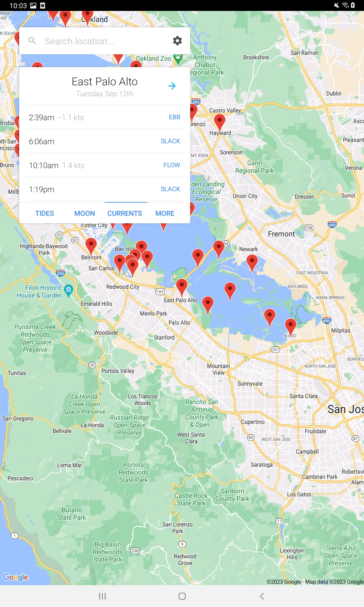364x607 pixels.
Task: Select the 2:39am EBB row
Action: coord(105,117)
